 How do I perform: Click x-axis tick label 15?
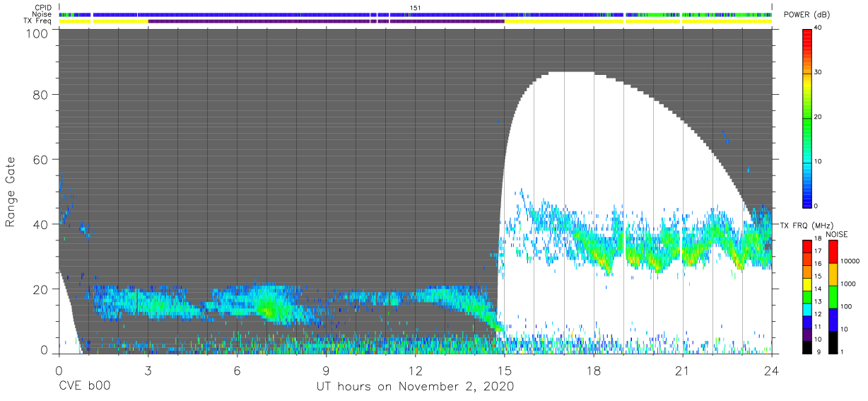pyautogui.click(x=504, y=370)
